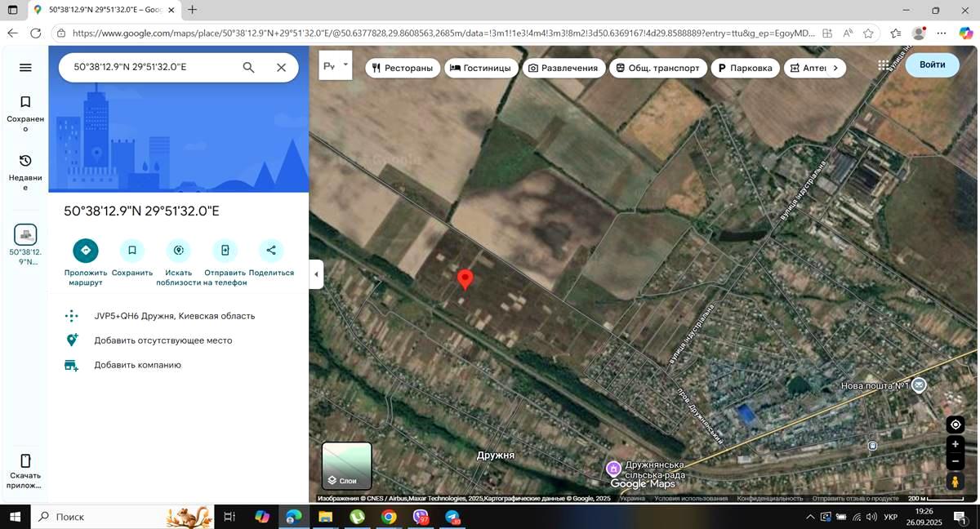Click the Search nearby (Искать поблизости) icon
Screen dimensions: 980x529
(178, 251)
